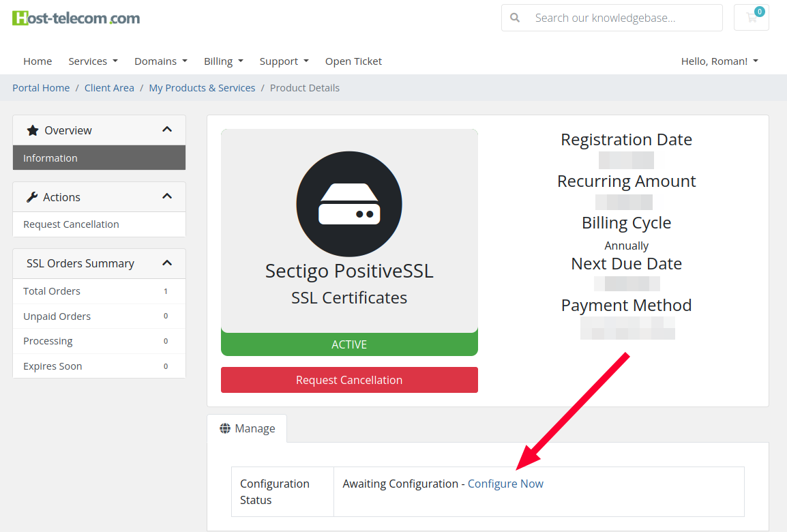Collapse the Overview panel chevron
The width and height of the screenshot is (787, 532).
click(167, 130)
